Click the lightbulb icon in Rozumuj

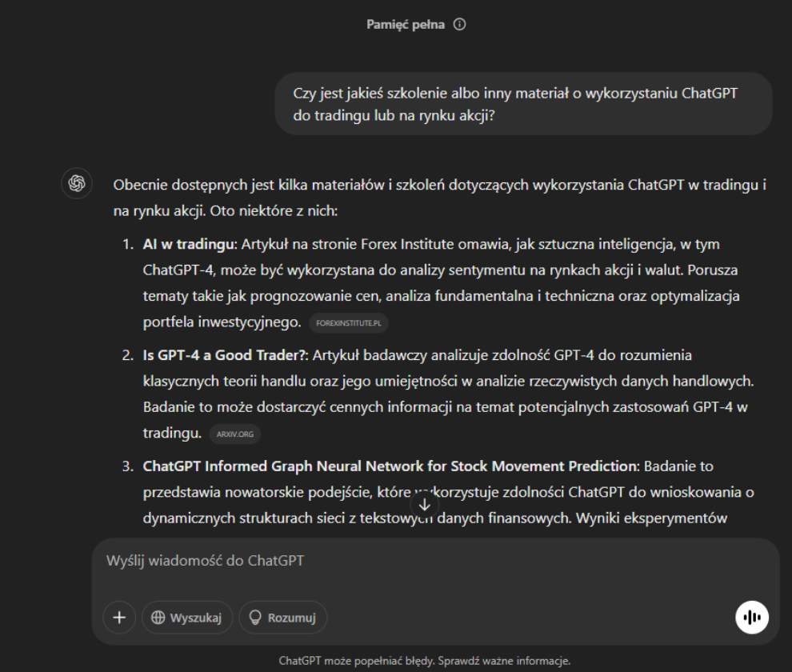pos(256,617)
